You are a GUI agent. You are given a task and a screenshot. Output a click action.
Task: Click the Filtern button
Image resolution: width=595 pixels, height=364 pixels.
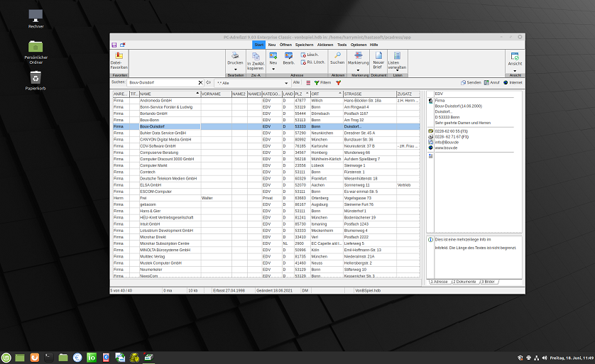[x=322, y=83]
